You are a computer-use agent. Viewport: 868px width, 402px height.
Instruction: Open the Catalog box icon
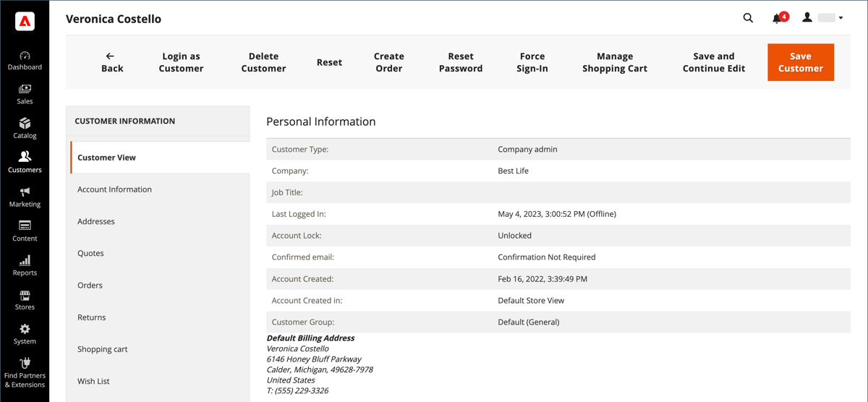25,124
